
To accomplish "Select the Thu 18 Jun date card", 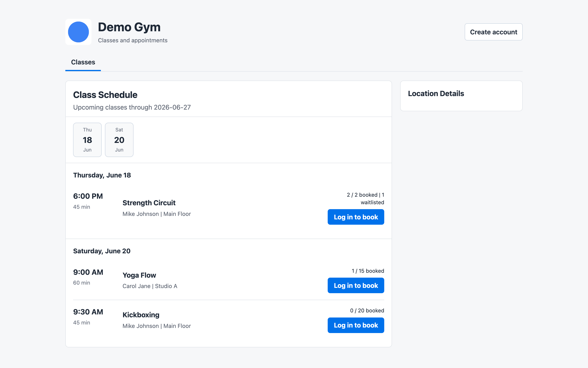I will (87, 140).
